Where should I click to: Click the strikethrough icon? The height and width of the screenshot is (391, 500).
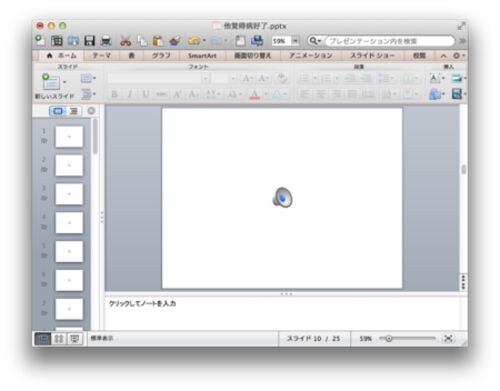coord(162,94)
